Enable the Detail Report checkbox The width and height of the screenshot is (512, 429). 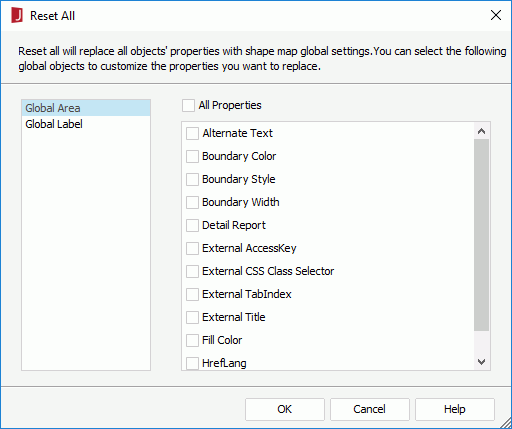point(192,225)
